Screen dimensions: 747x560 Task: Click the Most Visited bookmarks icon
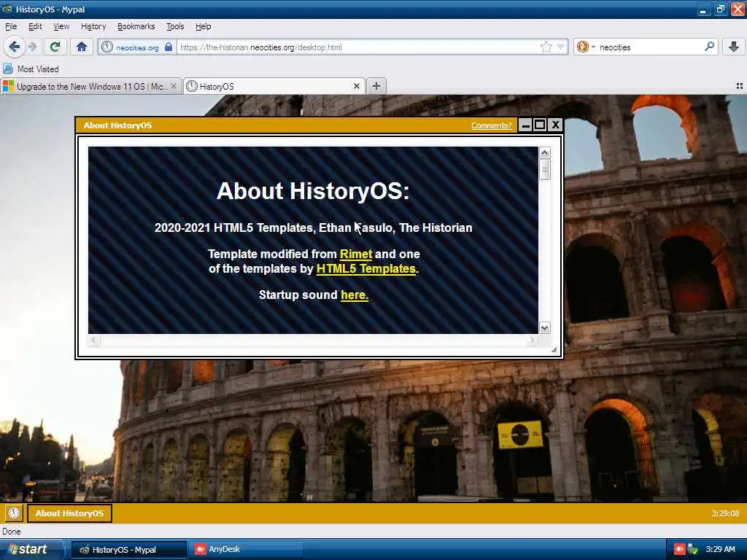point(8,69)
